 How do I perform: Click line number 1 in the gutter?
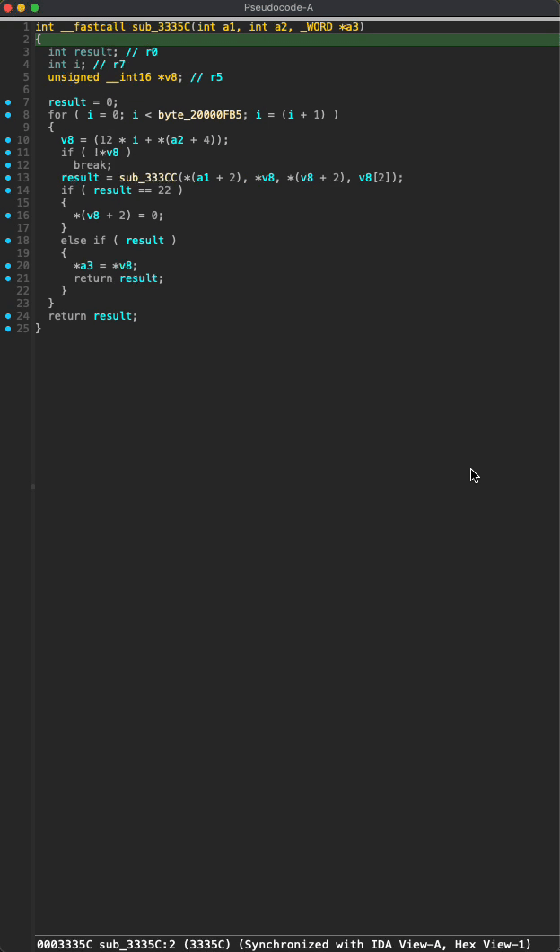(26, 27)
